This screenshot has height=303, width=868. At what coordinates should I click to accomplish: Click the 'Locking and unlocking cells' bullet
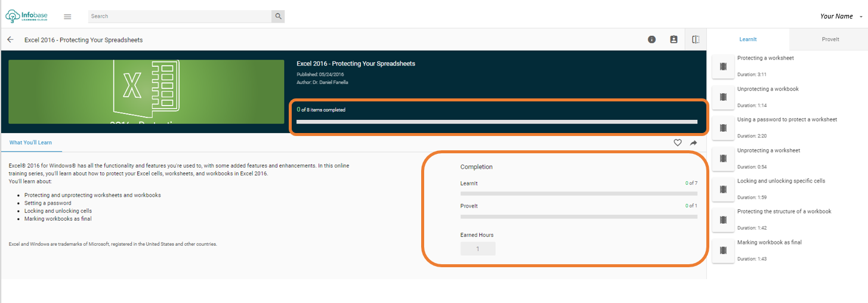click(x=58, y=211)
